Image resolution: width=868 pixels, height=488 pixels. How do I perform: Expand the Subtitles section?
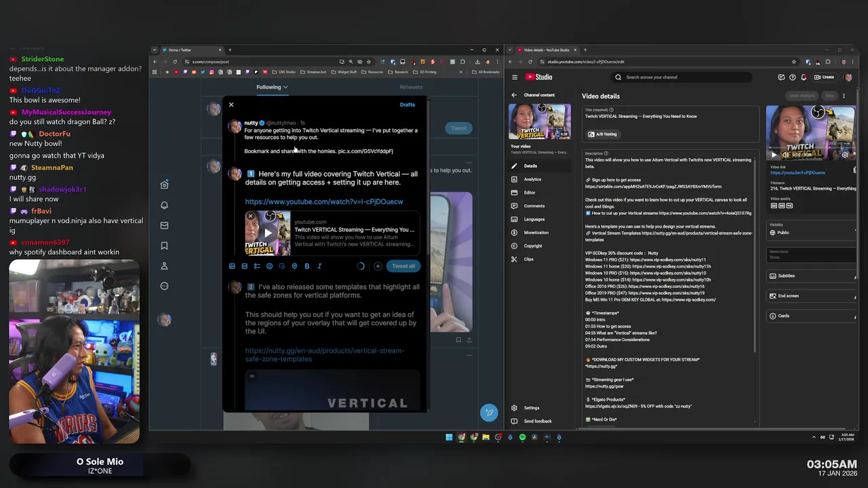pyautogui.click(x=812, y=277)
